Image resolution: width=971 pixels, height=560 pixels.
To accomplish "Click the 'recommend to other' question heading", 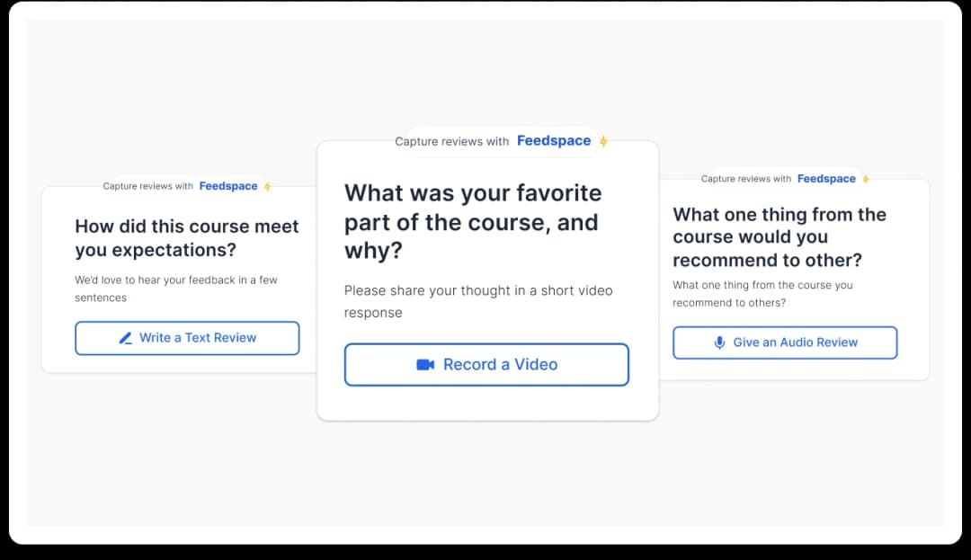I will point(779,236).
